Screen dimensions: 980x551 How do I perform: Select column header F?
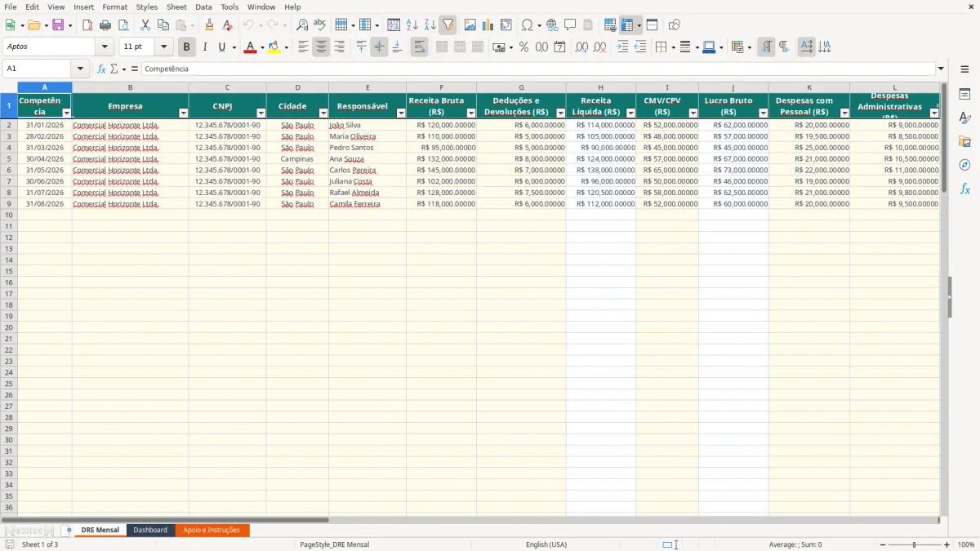point(442,87)
